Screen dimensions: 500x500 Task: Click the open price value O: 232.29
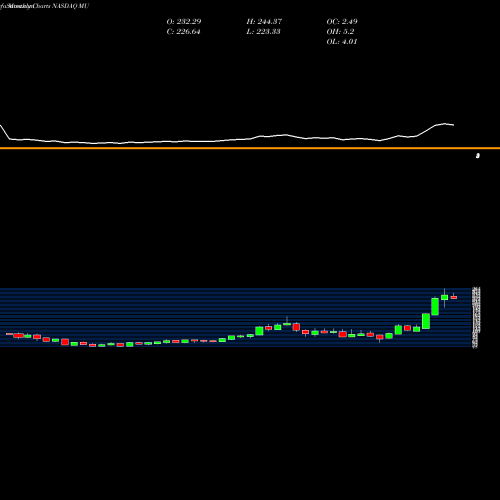(x=184, y=21)
